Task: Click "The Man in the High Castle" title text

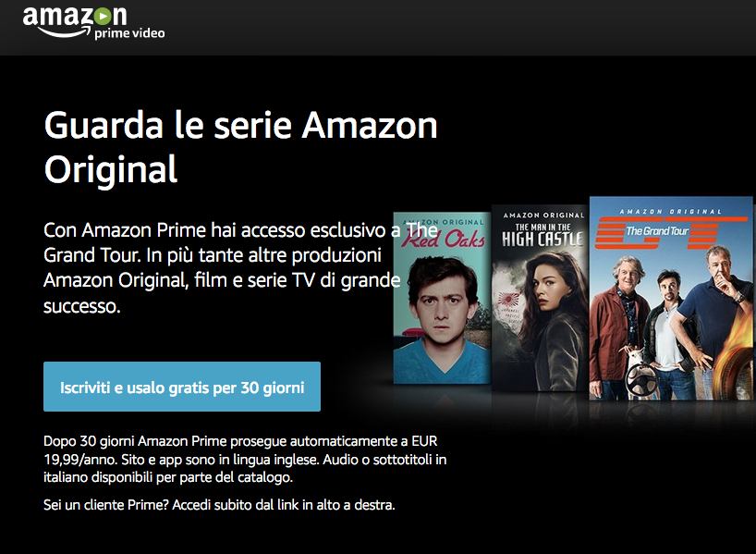Action: 543,235
